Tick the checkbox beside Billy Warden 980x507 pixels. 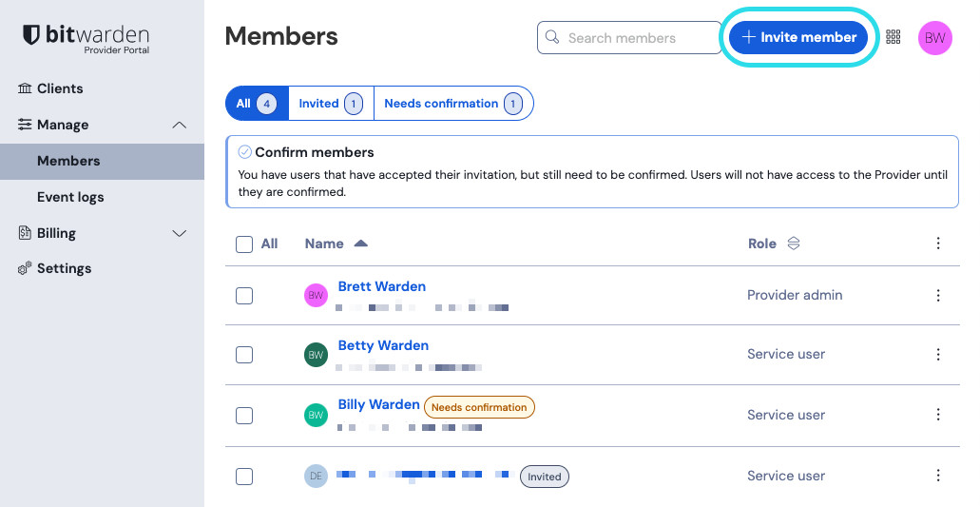[244, 415]
